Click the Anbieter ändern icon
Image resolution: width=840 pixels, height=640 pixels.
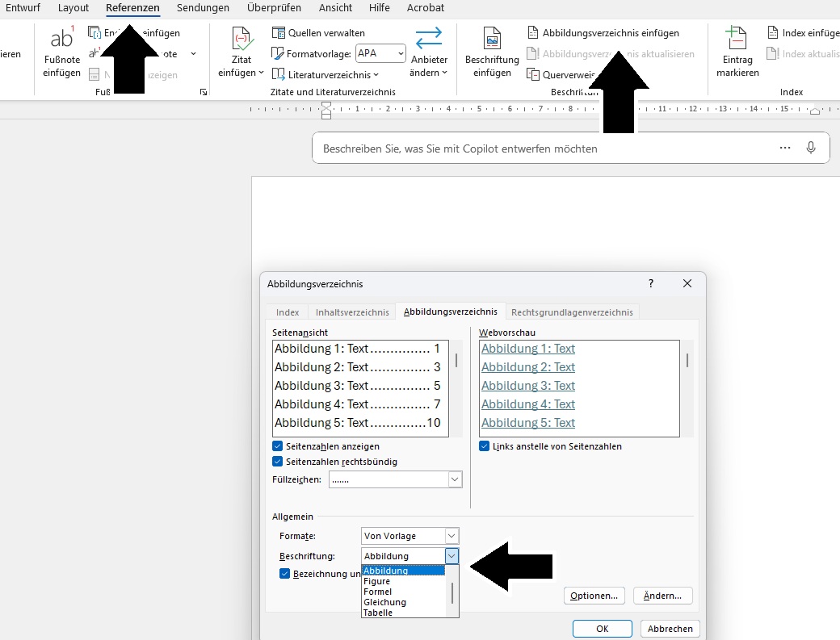tap(429, 40)
